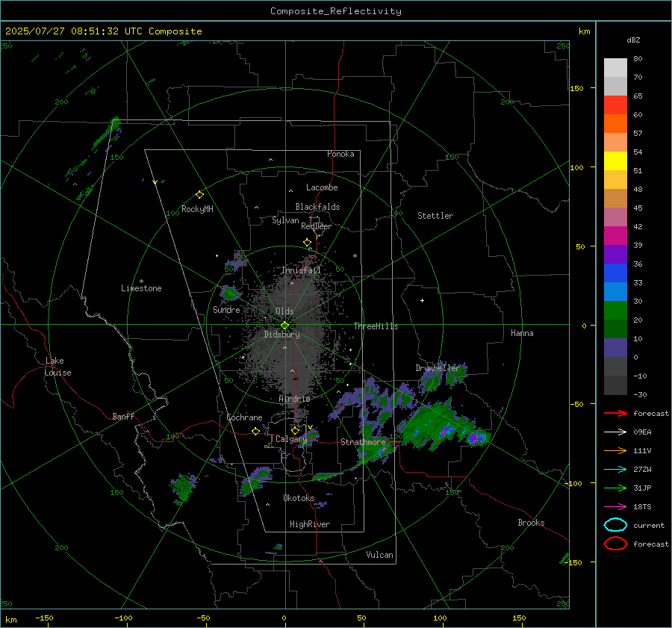Click the orange 111V arrow icon
Viewport: 672px width, 628px height.
pos(615,450)
